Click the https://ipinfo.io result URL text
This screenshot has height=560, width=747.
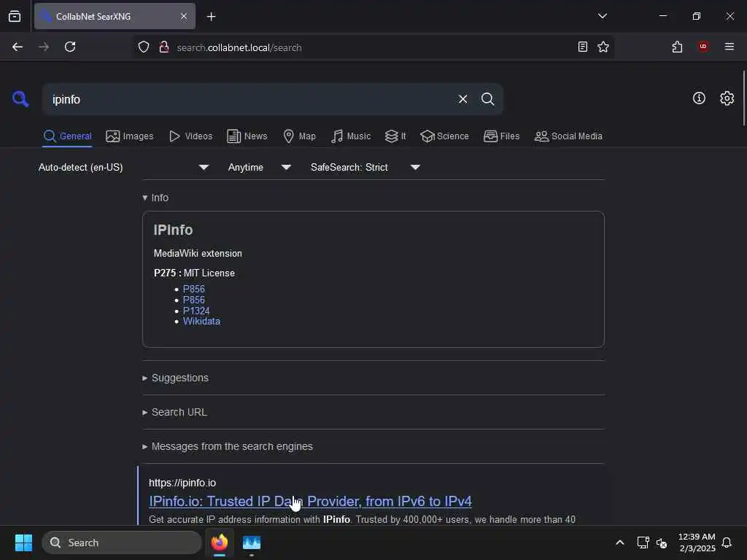click(x=182, y=483)
